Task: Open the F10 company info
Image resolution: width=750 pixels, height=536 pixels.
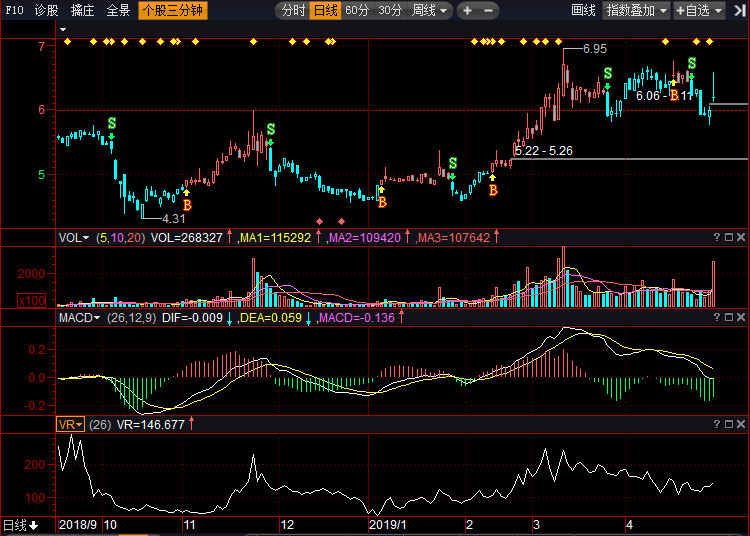Action: pos(14,11)
